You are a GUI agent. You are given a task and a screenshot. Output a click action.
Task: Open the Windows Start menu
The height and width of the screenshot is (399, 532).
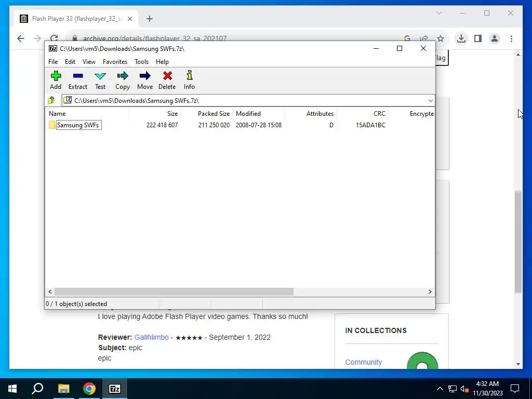[x=12, y=389]
